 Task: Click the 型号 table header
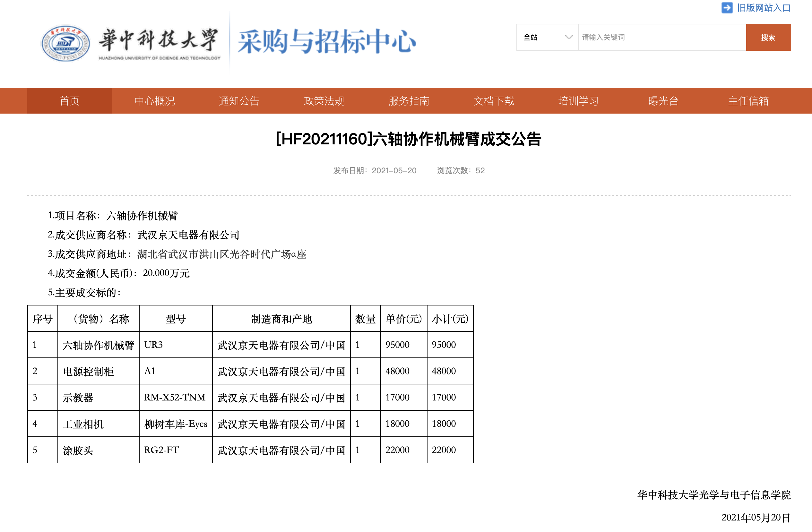pyautogui.click(x=176, y=319)
